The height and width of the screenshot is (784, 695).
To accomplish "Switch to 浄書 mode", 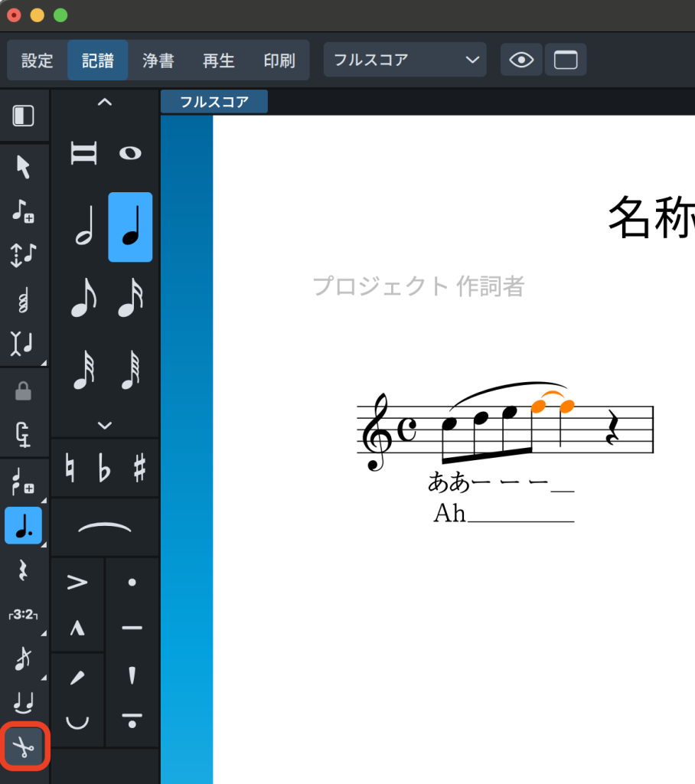I will [x=158, y=60].
